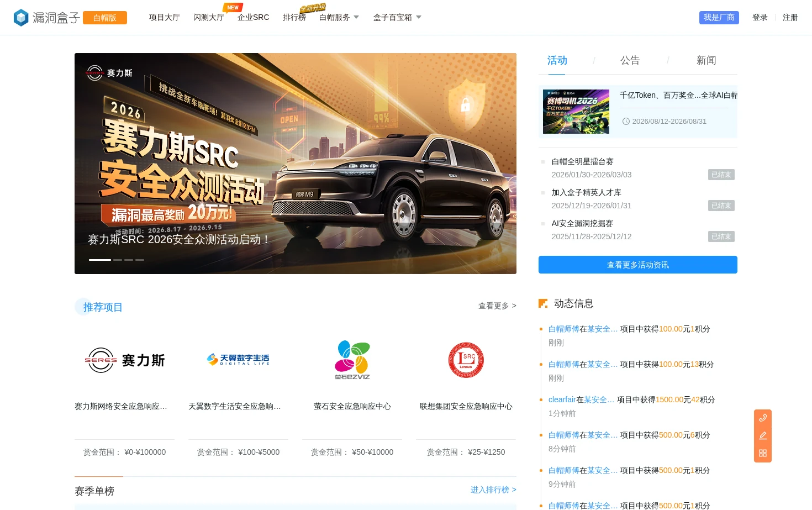Click 赏金范围 ¥0-¥100000 text
This screenshot has height=510, width=812.
125,452
